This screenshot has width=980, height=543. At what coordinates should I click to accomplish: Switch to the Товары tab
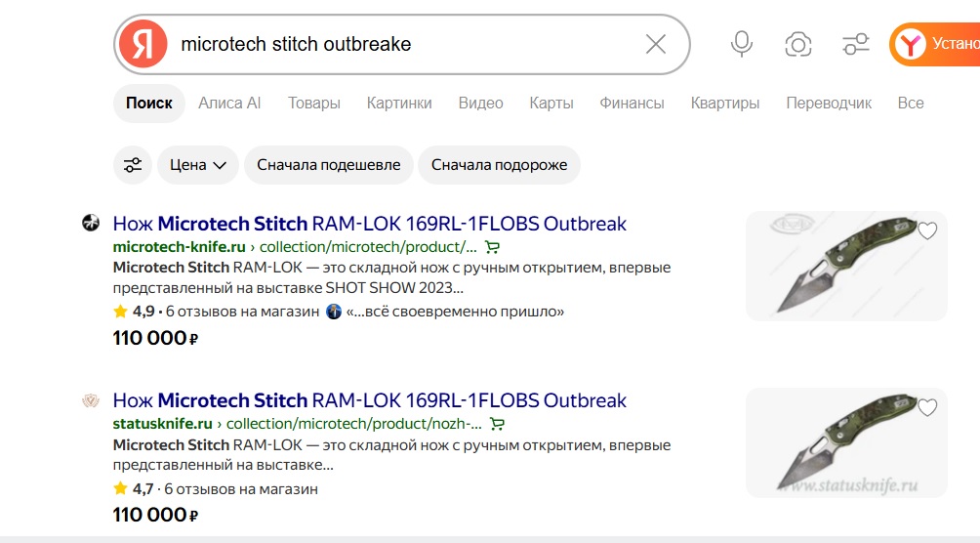pyautogui.click(x=313, y=104)
